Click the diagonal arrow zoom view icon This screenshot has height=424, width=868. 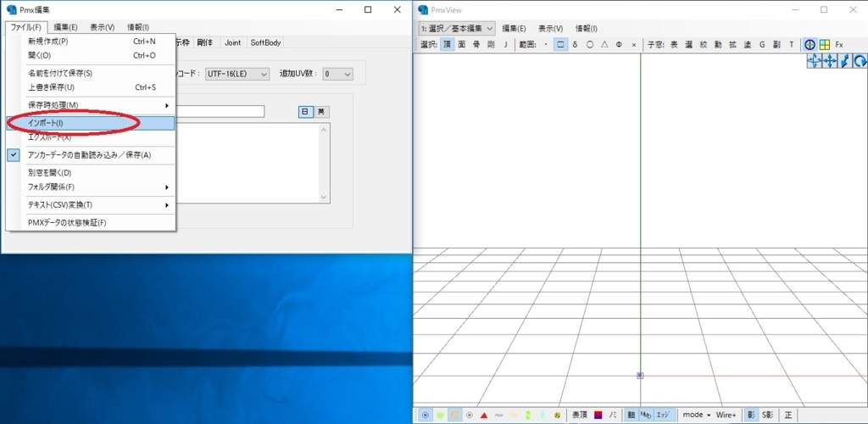(x=845, y=61)
